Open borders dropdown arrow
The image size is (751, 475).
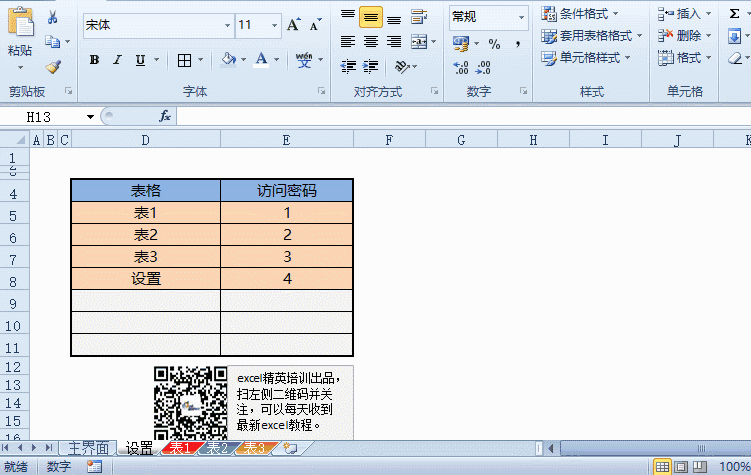(x=201, y=60)
